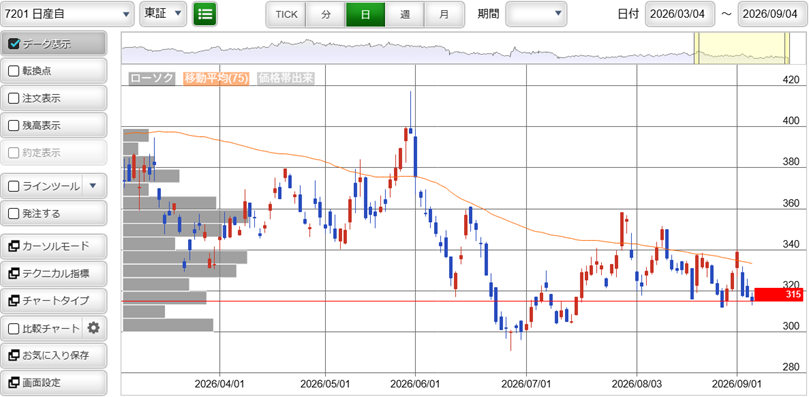Click the 2026/04/01 date axis label
Viewport: 809px width, 397px height.
220,384
